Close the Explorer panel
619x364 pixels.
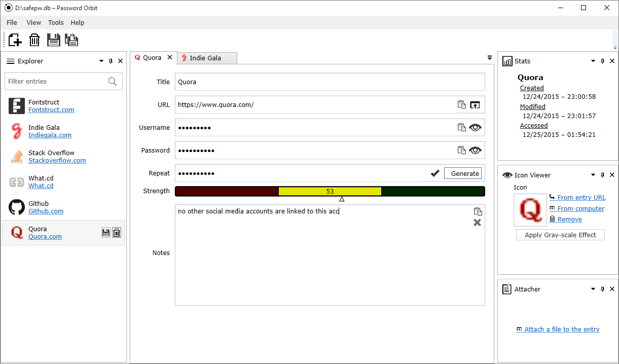[120, 61]
